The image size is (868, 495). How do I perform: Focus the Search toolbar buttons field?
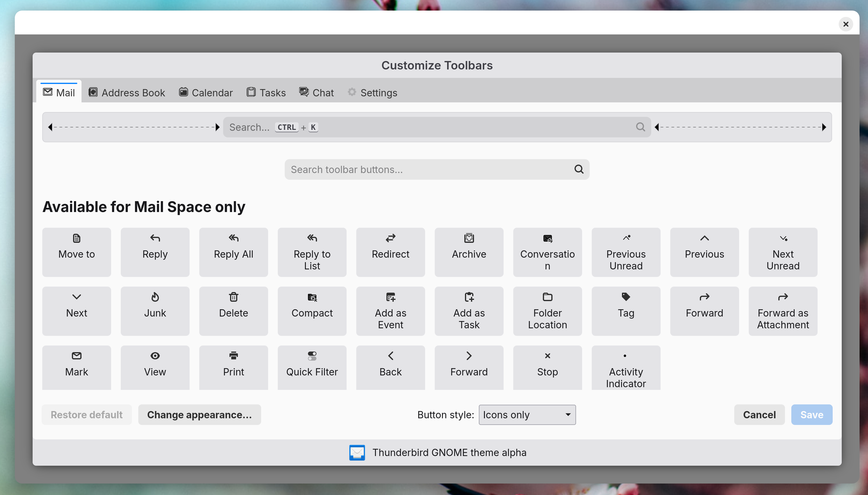pyautogui.click(x=437, y=169)
